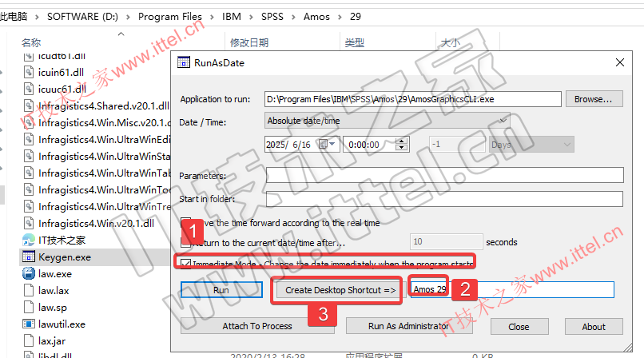Open the date picker calendar dropdown
Image resolution: width=644 pixels, height=358 pixels.
click(328, 144)
